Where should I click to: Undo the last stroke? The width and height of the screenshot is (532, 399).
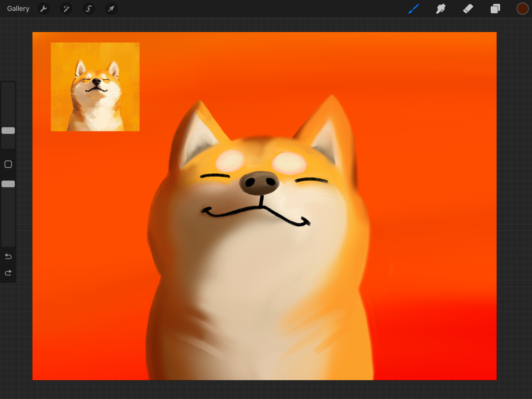8,257
